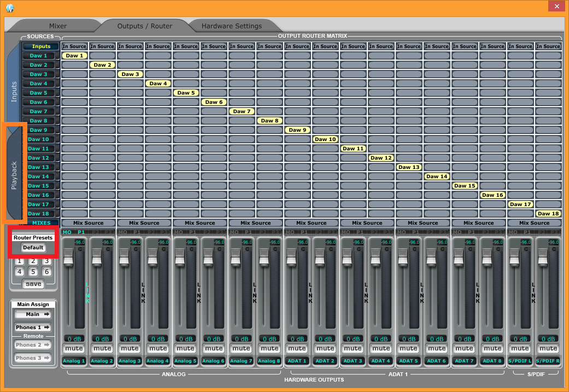Select the yellow Daw 1 routing cell

(x=74, y=56)
